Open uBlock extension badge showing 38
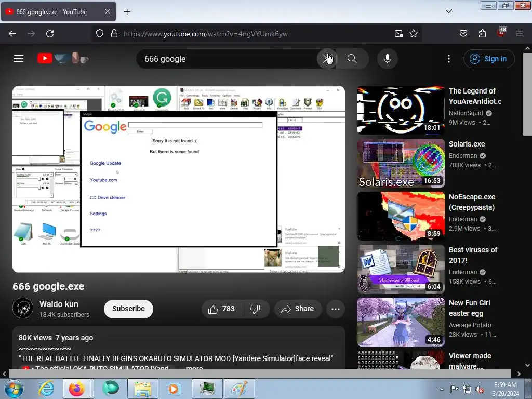This screenshot has height=399, width=532. [x=501, y=32]
